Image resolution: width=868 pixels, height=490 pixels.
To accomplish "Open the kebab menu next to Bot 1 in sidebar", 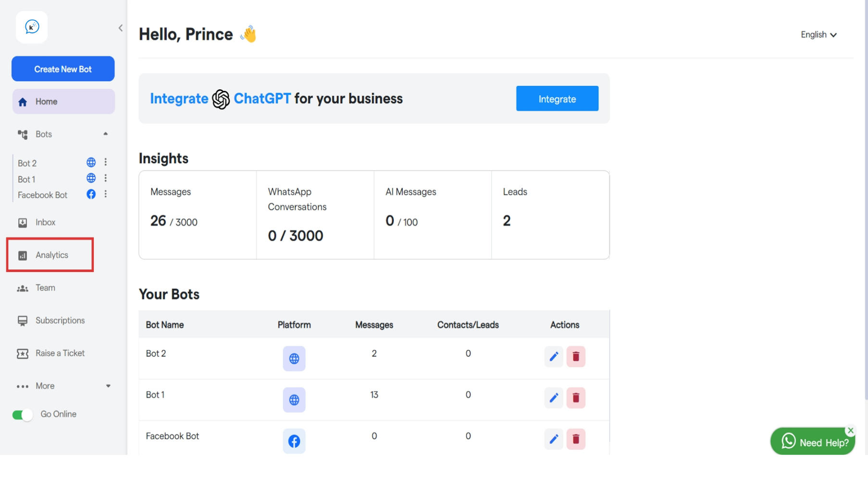I will click(106, 178).
